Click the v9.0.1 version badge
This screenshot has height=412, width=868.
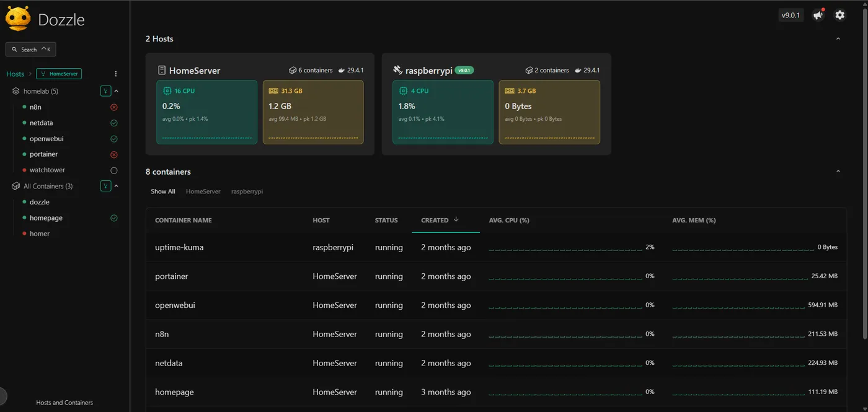(791, 15)
